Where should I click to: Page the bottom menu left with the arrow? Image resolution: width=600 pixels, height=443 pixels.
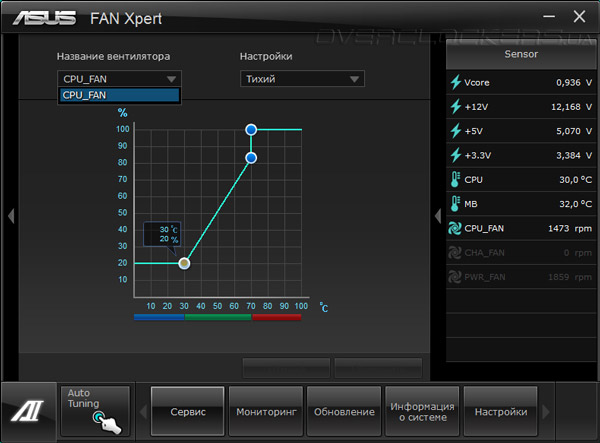[x=143, y=412]
